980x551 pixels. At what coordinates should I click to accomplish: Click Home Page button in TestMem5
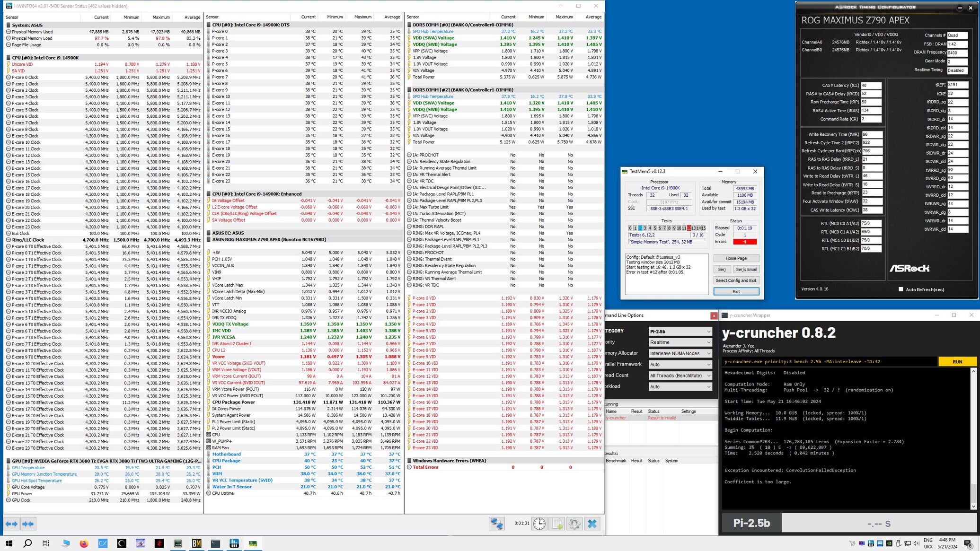tap(736, 258)
